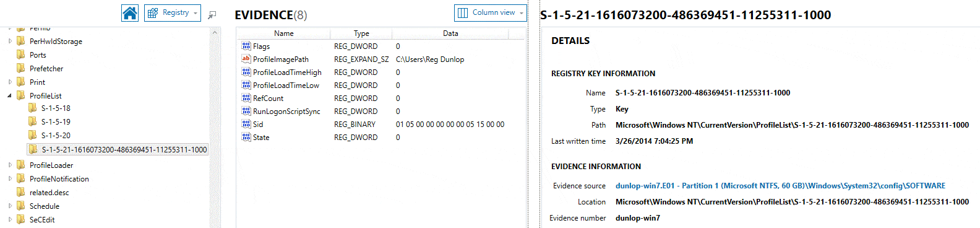Click the RefCount value icon

tap(246, 98)
